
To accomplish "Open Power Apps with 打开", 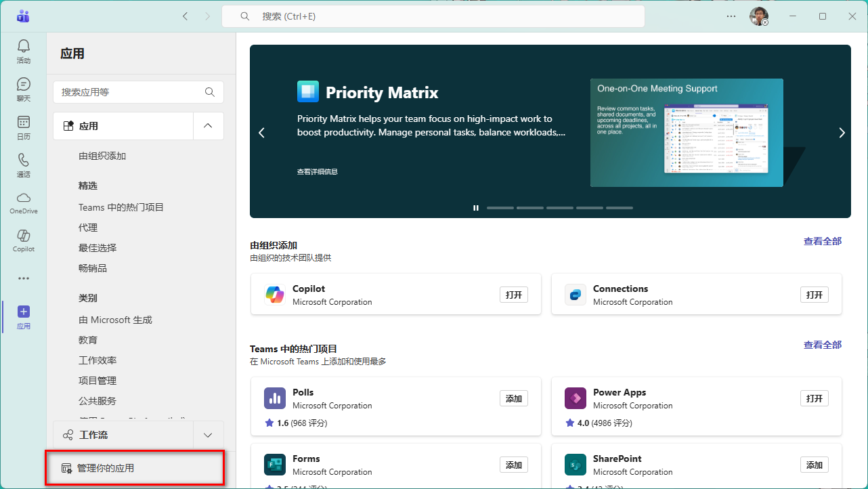I will click(815, 398).
